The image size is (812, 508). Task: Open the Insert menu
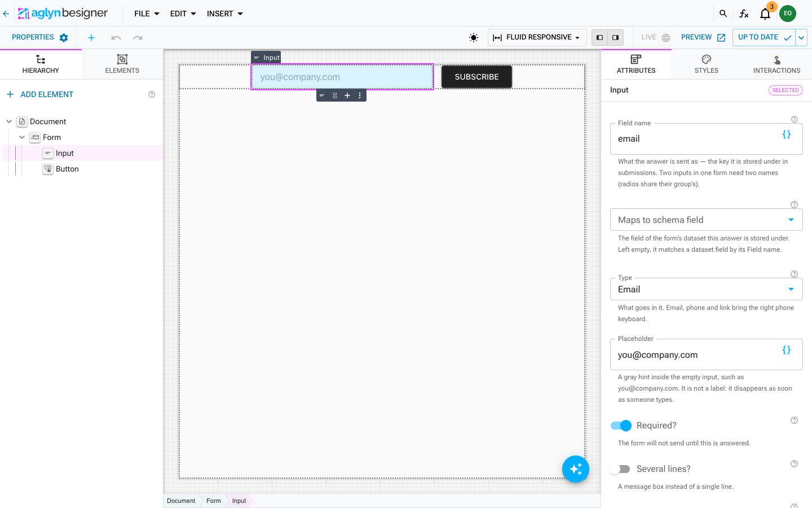point(224,14)
